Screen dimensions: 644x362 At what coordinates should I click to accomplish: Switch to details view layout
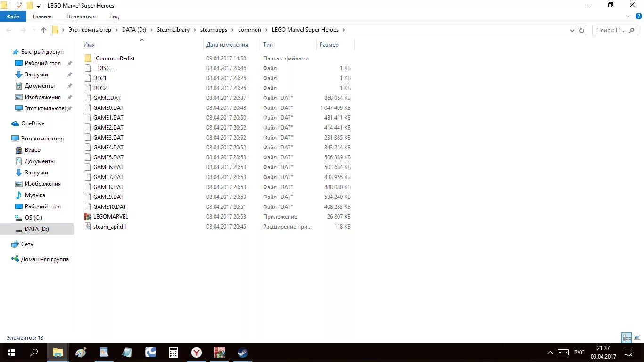tap(627, 337)
